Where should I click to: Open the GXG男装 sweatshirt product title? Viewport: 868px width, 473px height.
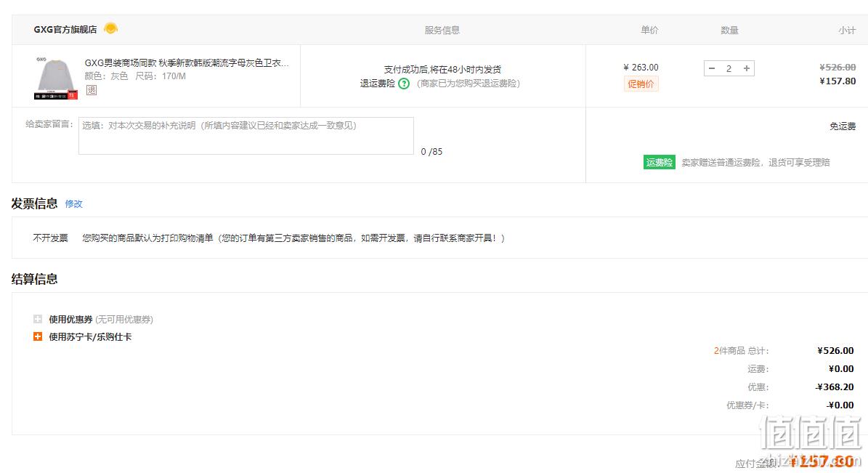(187, 63)
